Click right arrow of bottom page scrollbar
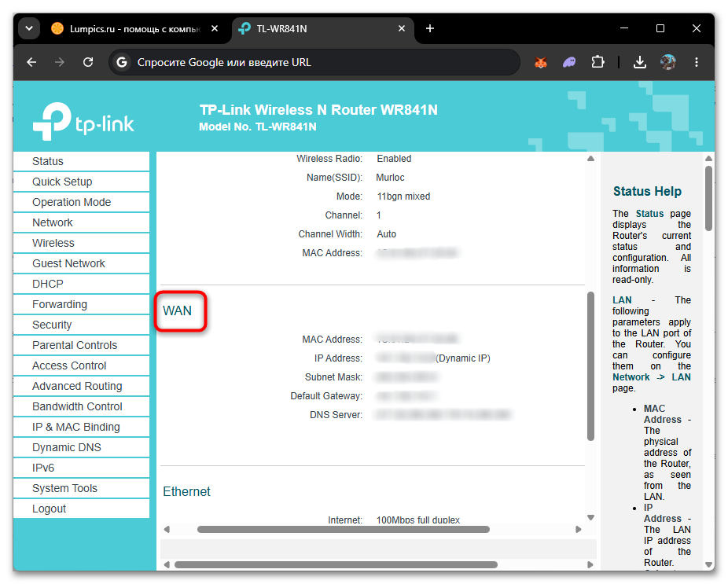The image size is (728, 584). (590, 564)
